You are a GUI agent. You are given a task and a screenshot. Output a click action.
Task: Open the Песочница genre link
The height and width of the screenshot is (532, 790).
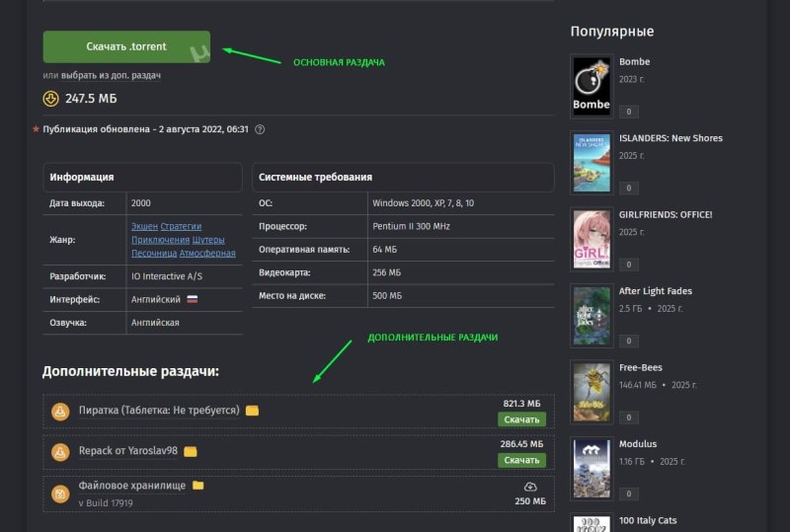[x=153, y=253]
